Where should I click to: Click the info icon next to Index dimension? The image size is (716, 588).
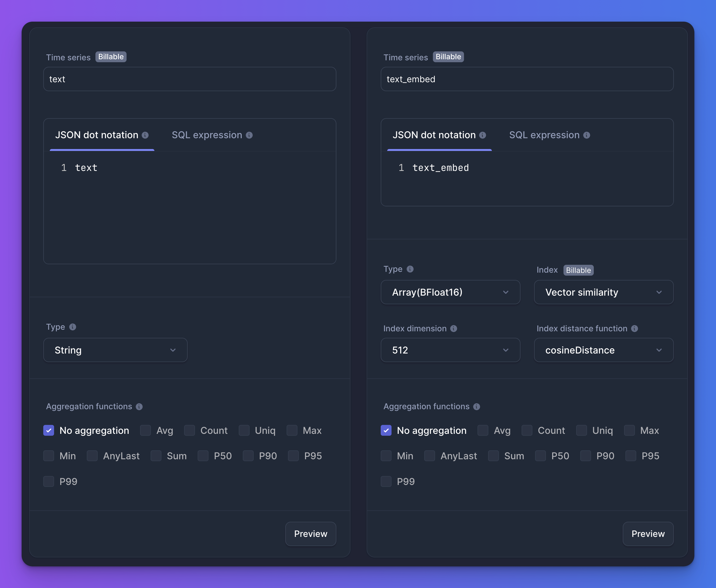click(454, 328)
